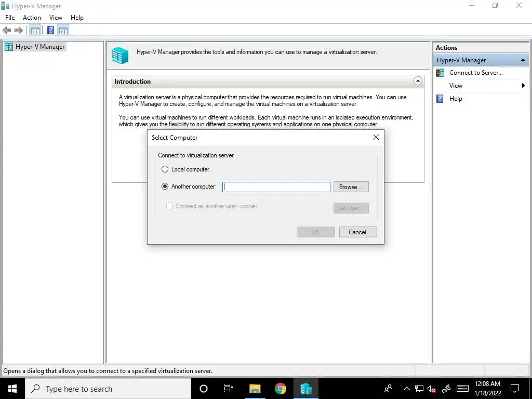Click the Browse... button

(x=351, y=187)
